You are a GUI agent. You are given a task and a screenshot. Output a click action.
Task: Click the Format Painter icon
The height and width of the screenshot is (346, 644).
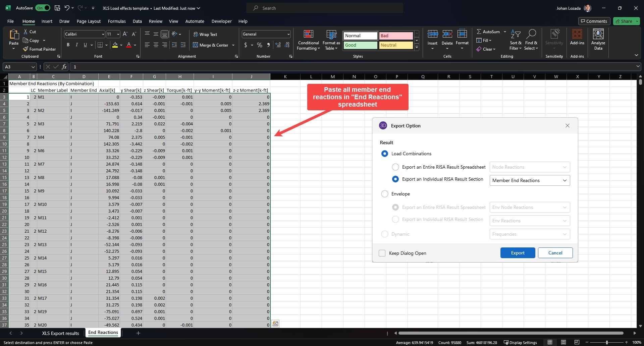pos(25,49)
